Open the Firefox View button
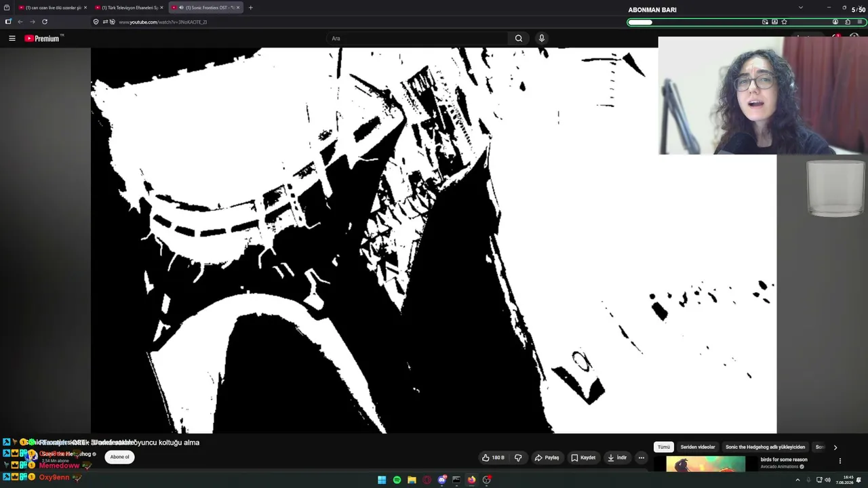This screenshot has height=488, width=868. [7, 7]
